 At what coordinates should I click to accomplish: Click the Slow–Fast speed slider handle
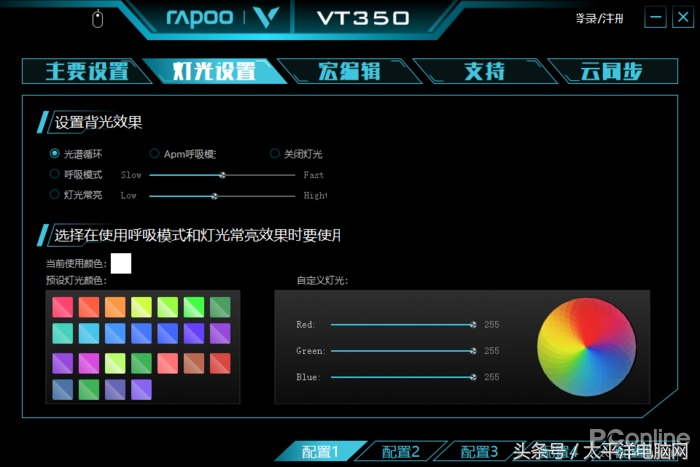(x=222, y=175)
